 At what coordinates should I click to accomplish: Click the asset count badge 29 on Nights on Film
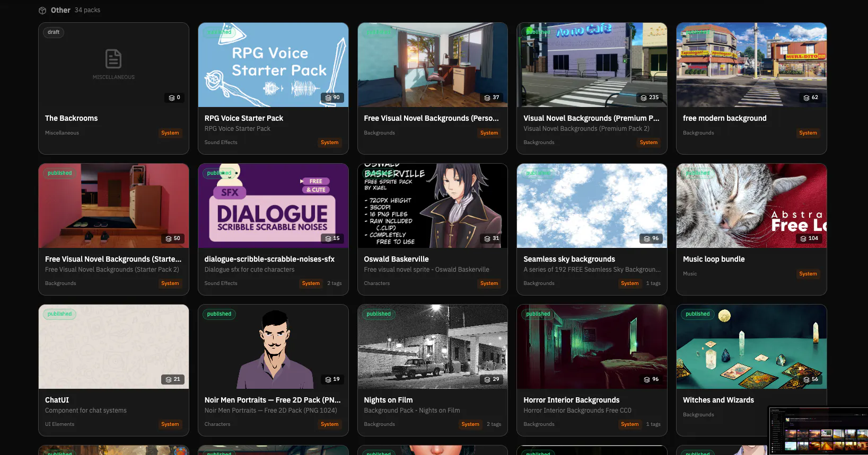(492, 379)
